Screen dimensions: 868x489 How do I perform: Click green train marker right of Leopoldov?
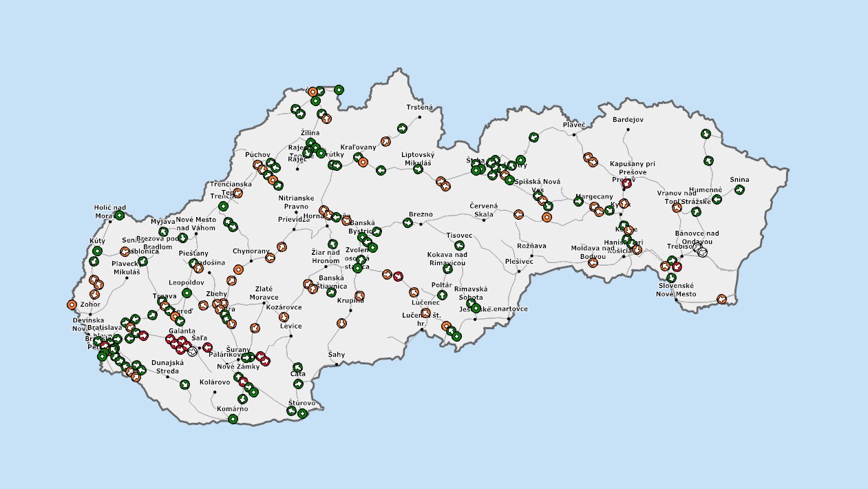click(187, 293)
